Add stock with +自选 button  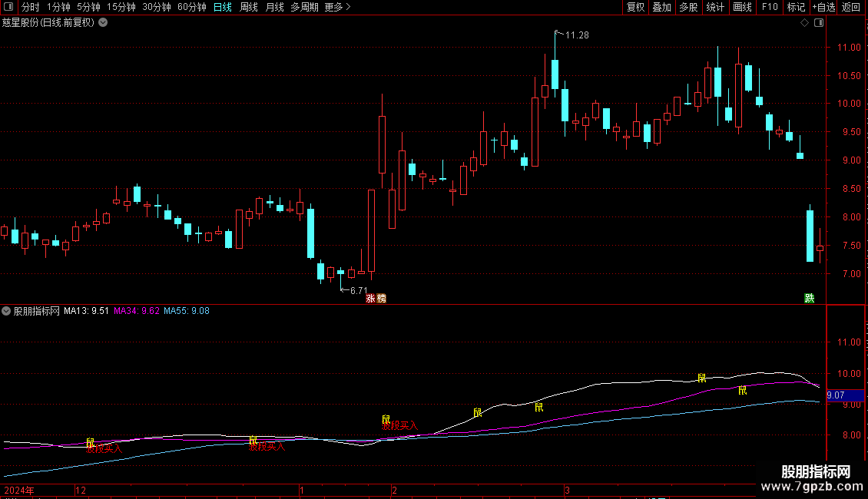pyautogui.click(x=823, y=7)
